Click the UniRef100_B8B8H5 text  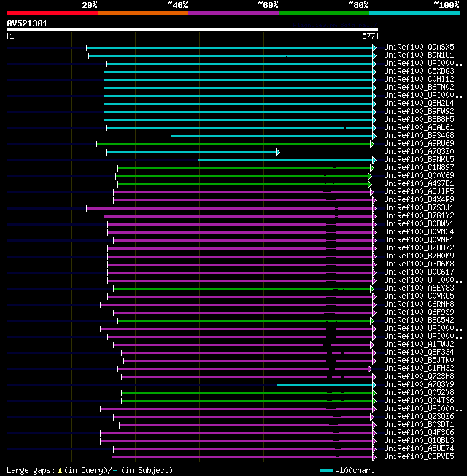tap(419, 119)
